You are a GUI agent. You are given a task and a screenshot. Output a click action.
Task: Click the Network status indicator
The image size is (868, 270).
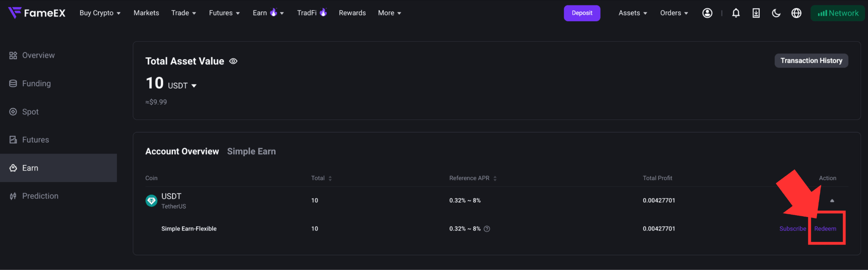(x=837, y=13)
